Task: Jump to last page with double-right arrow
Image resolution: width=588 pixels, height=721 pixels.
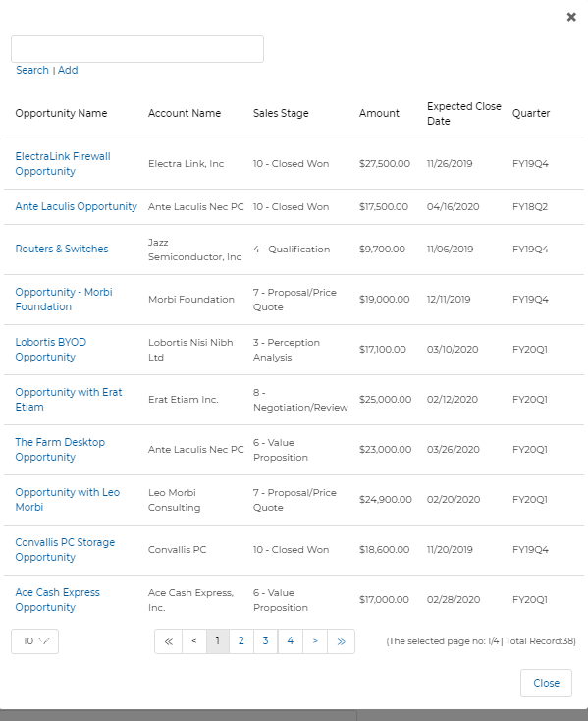Action: pyautogui.click(x=341, y=641)
